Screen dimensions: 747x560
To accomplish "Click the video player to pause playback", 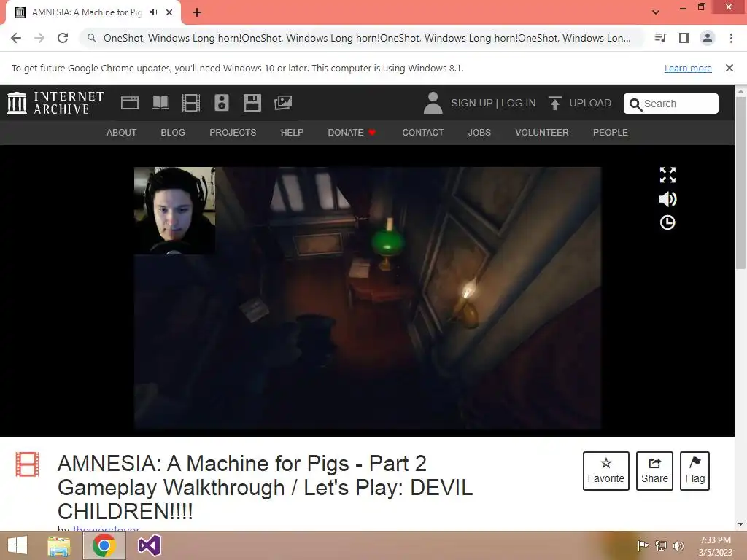I will click(368, 298).
